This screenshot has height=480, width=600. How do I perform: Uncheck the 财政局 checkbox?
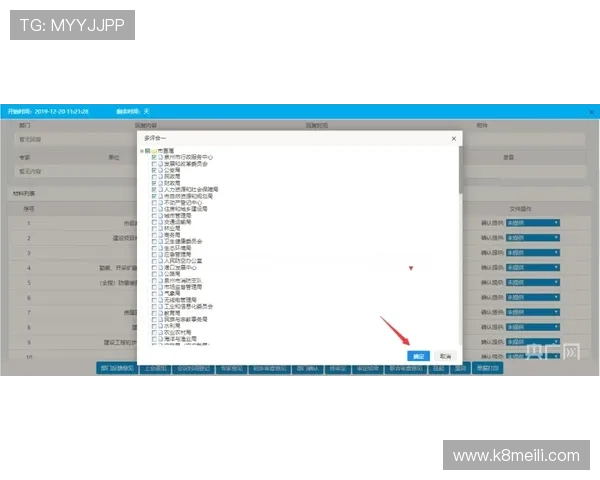tap(154, 183)
